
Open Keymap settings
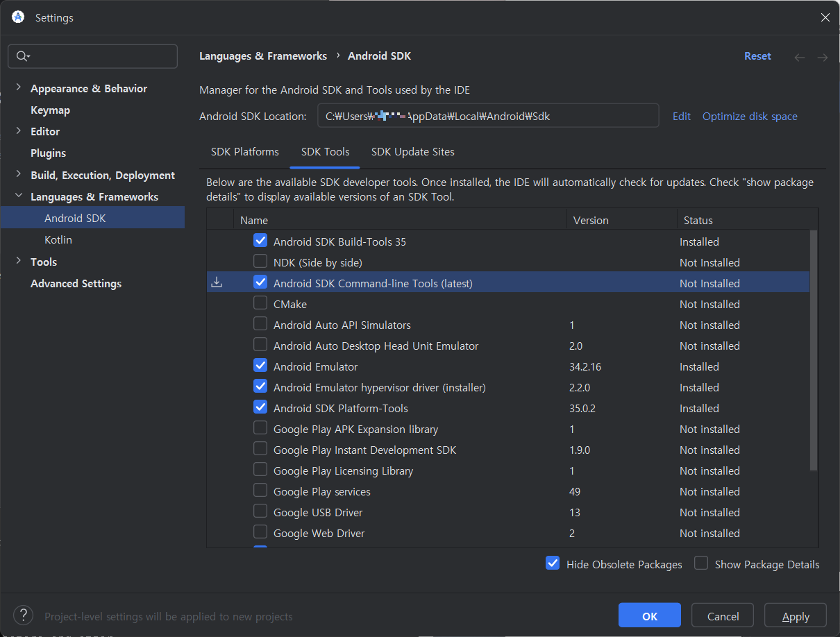coord(50,110)
